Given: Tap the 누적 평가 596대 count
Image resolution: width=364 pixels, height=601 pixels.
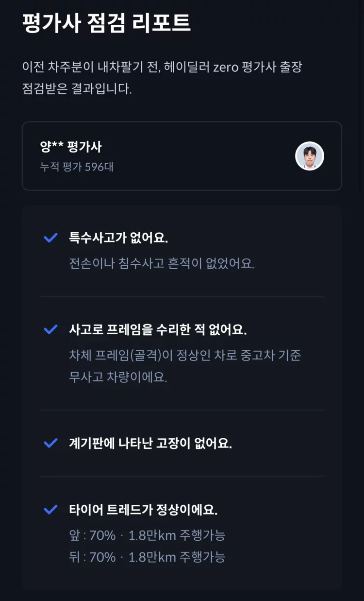Looking at the screenshot, I should click(x=77, y=167).
